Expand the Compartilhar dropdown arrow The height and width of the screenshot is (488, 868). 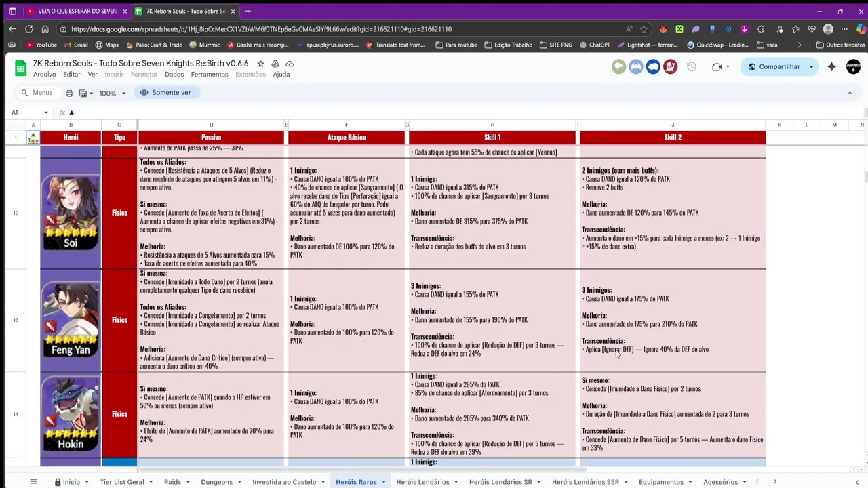[811, 66]
